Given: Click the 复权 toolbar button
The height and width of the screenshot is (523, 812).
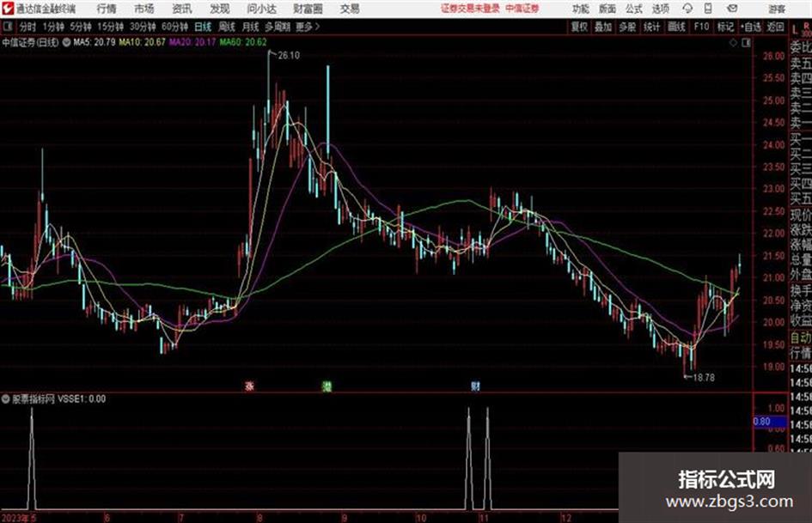Looking at the screenshot, I should click(579, 27).
